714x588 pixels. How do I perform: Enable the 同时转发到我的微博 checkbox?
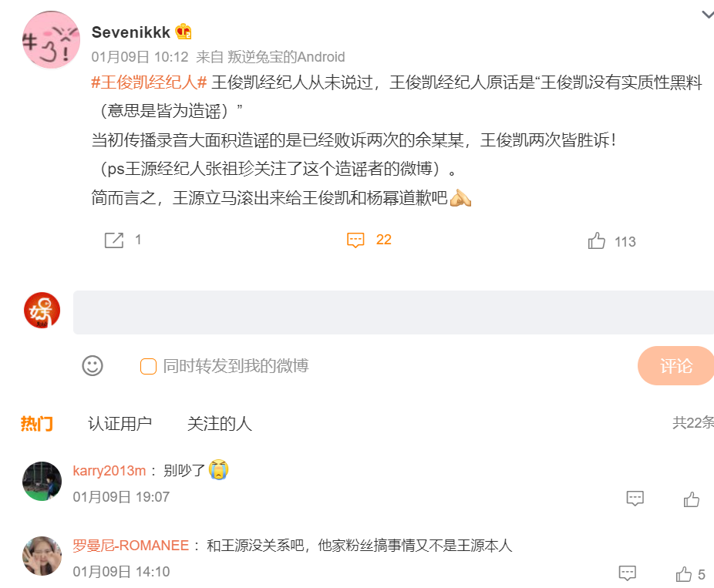pyautogui.click(x=147, y=367)
